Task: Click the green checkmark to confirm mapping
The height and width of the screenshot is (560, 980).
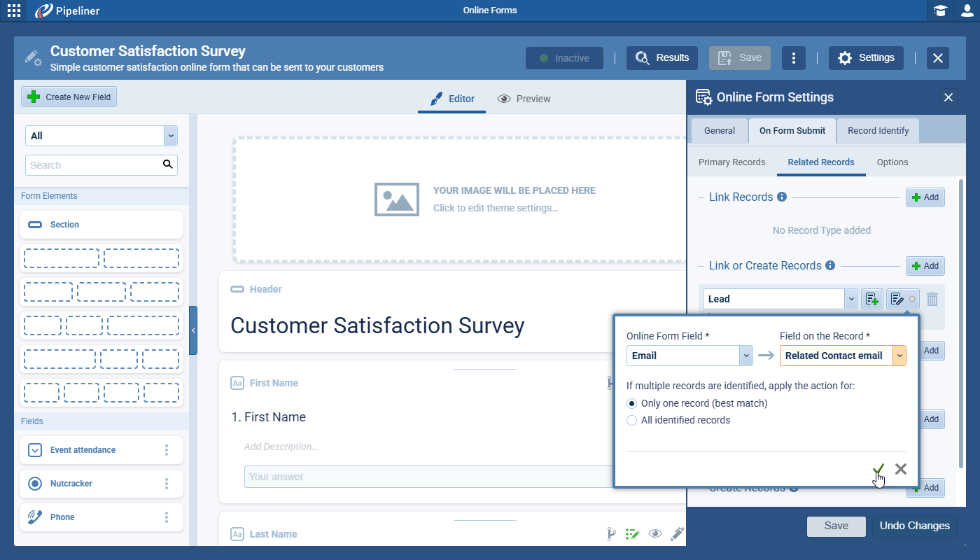Action: pos(879,469)
